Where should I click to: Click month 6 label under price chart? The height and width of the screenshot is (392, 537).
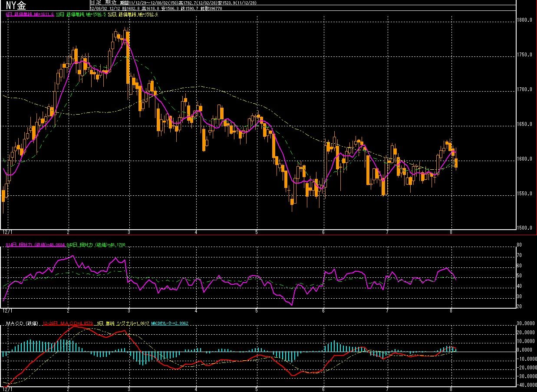coord(323,233)
